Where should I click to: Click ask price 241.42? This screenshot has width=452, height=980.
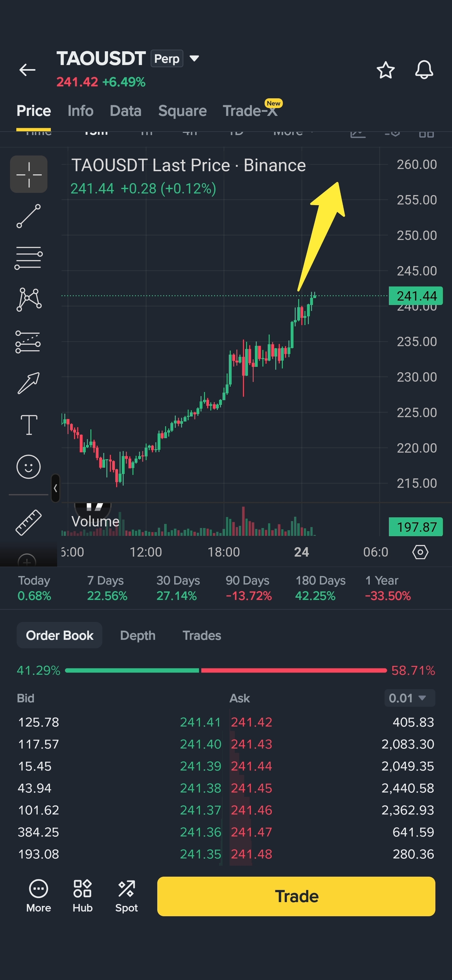(x=252, y=722)
